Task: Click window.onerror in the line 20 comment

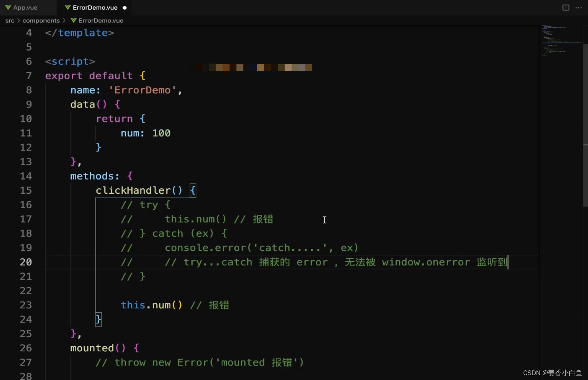Action: (x=426, y=262)
